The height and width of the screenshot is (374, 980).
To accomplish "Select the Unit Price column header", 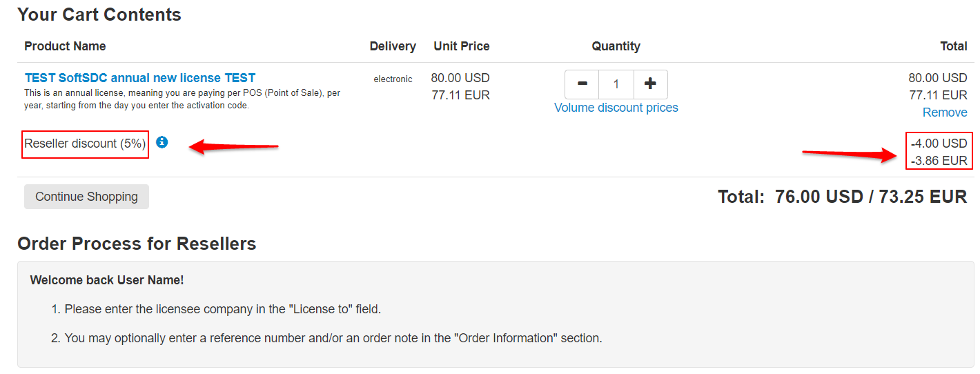I will tap(462, 46).
